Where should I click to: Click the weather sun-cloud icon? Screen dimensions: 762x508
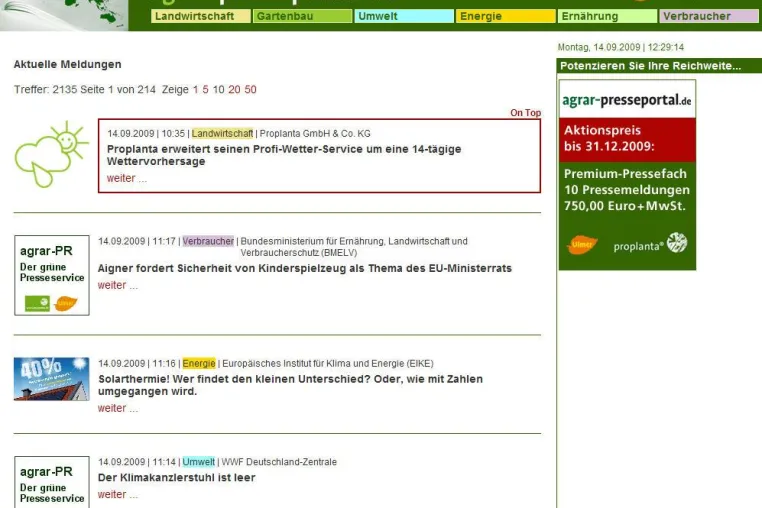52,154
